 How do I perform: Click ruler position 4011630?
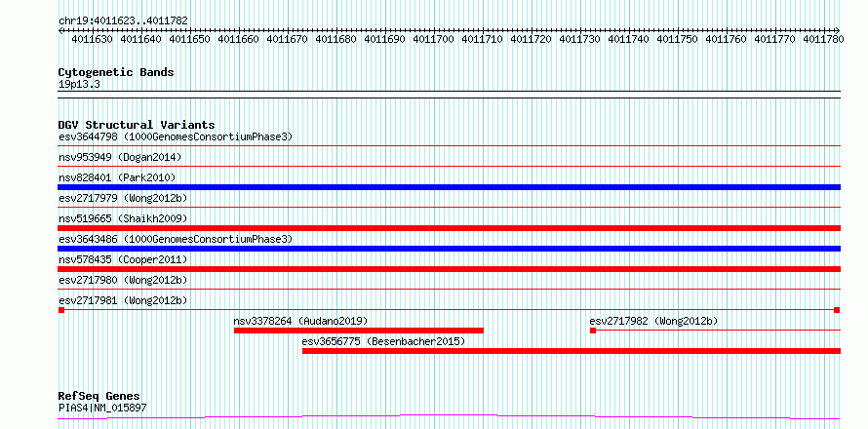coord(93,39)
